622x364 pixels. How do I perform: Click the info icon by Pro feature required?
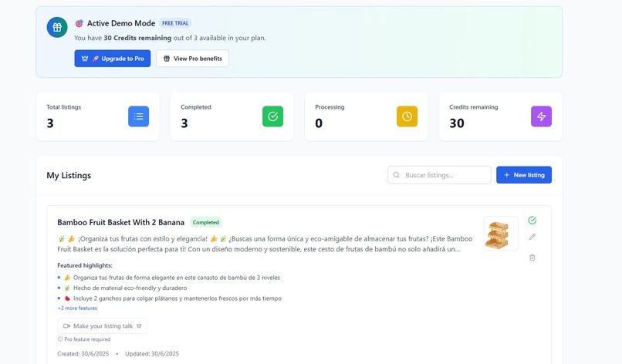click(60, 339)
